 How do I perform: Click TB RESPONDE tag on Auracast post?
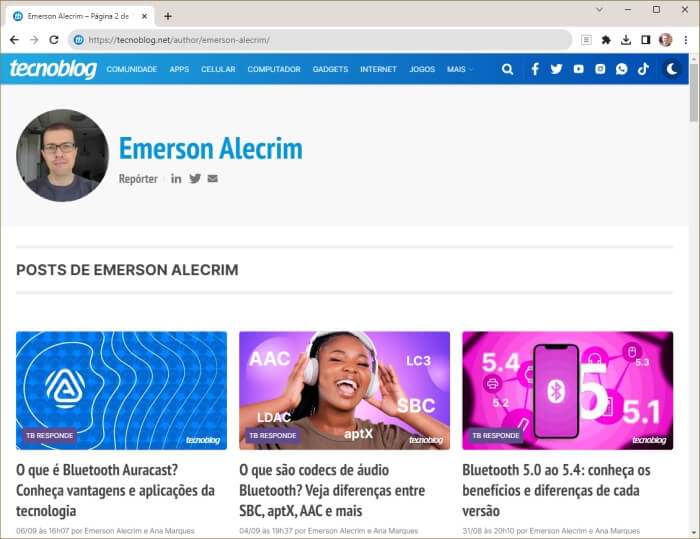(50, 435)
